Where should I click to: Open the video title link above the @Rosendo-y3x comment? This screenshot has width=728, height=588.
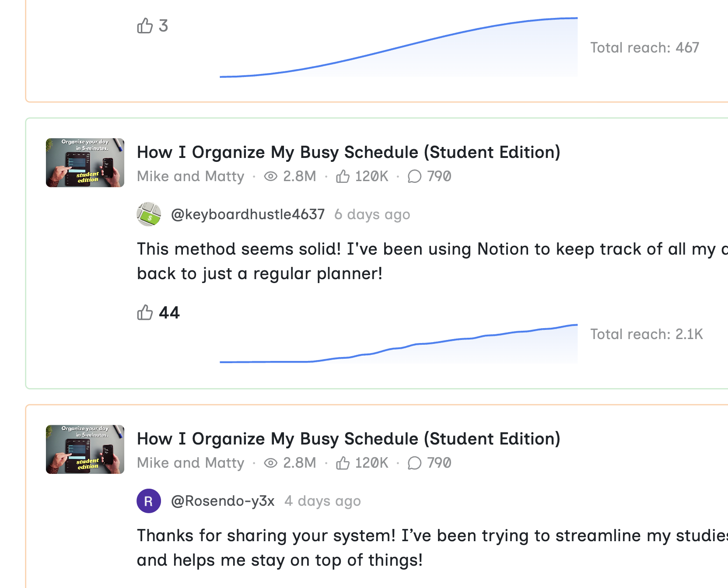pos(348,439)
